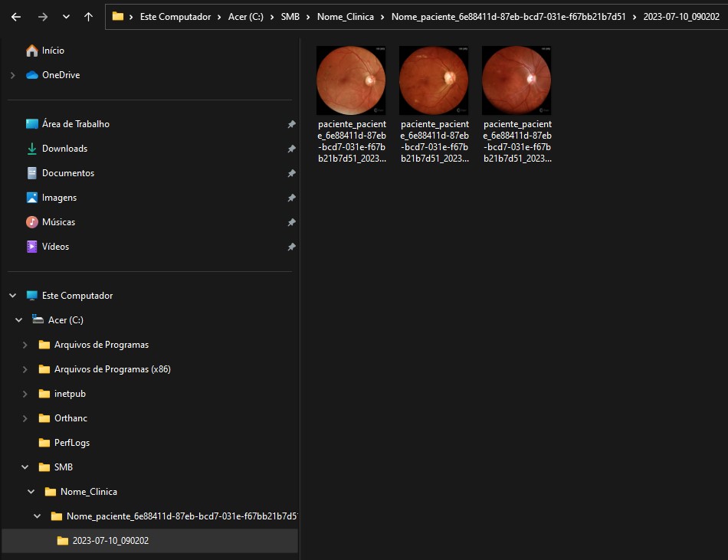Select 'SMB' in the address breadcrumb

[x=290, y=17]
